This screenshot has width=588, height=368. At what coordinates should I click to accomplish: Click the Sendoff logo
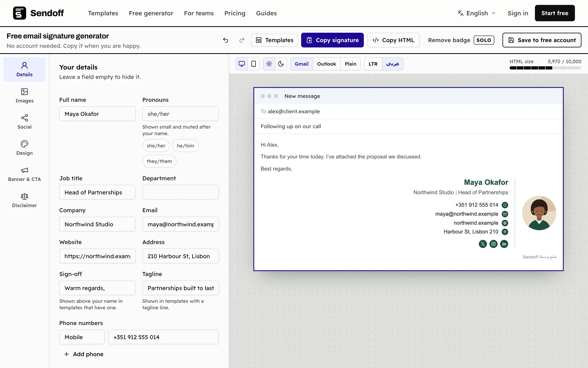tap(38, 13)
